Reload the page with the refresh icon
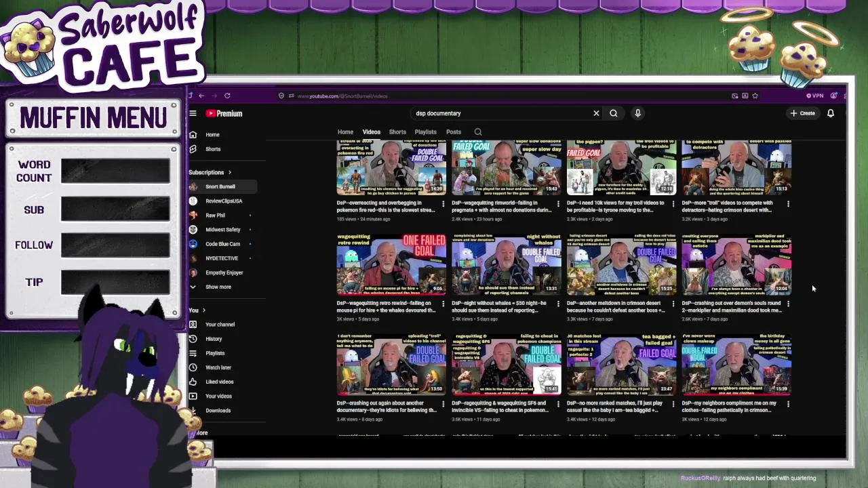 (x=227, y=96)
